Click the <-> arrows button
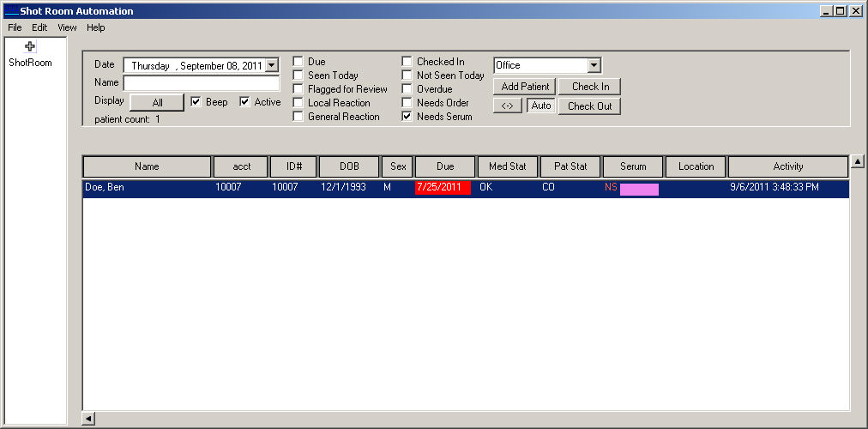Image resolution: width=868 pixels, height=429 pixels. pyautogui.click(x=508, y=106)
